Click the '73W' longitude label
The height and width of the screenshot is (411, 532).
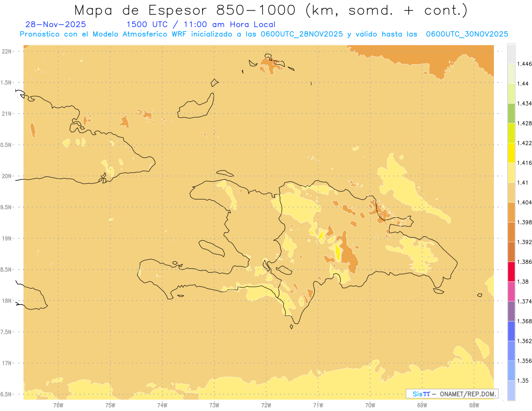pos(214,405)
